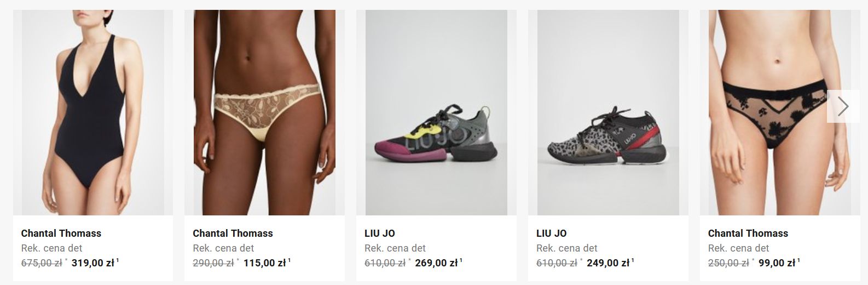
Task: View the leopard print LIU JO sneaker photo
Action: click(x=608, y=112)
